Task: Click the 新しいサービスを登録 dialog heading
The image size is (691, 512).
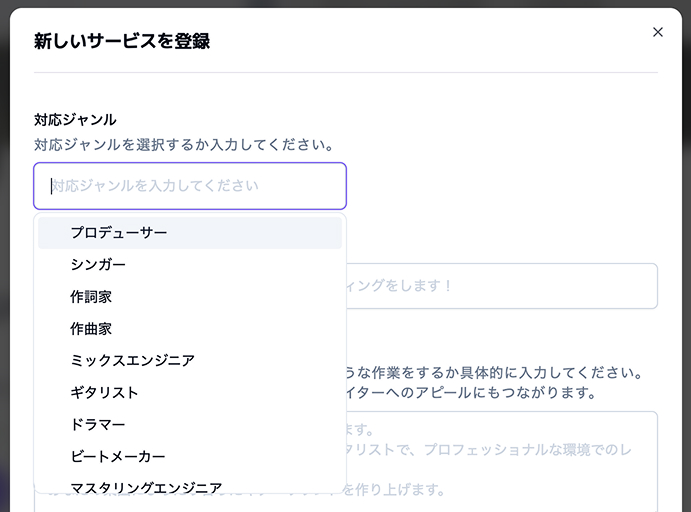Action: pos(122,41)
